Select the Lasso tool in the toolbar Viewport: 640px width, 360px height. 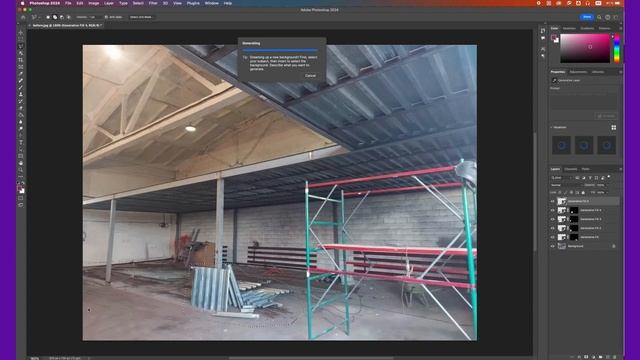pos(21,46)
